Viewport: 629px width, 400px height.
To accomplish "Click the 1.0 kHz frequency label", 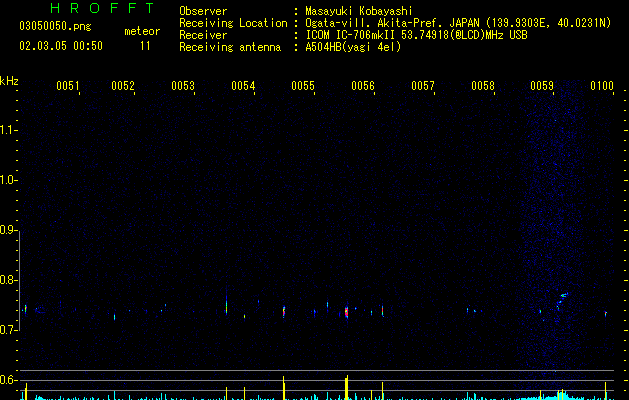I will tap(8, 180).
